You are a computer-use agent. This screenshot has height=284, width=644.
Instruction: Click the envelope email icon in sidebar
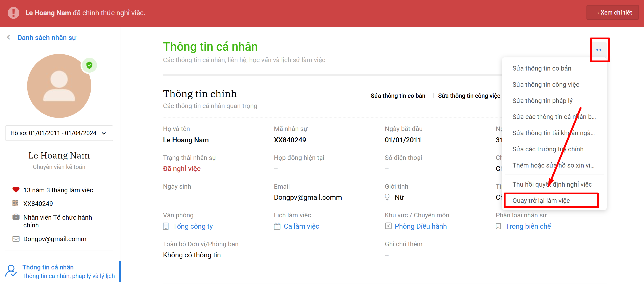(16, 239)
